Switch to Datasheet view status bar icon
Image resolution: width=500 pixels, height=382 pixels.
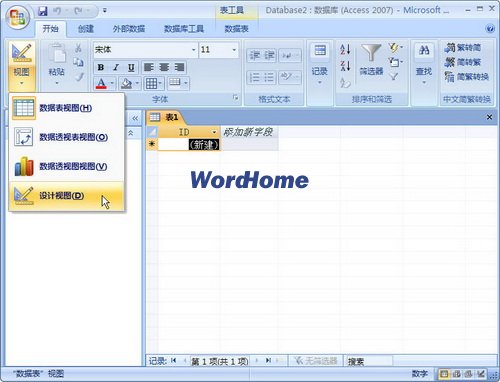(x=444, y=374)
